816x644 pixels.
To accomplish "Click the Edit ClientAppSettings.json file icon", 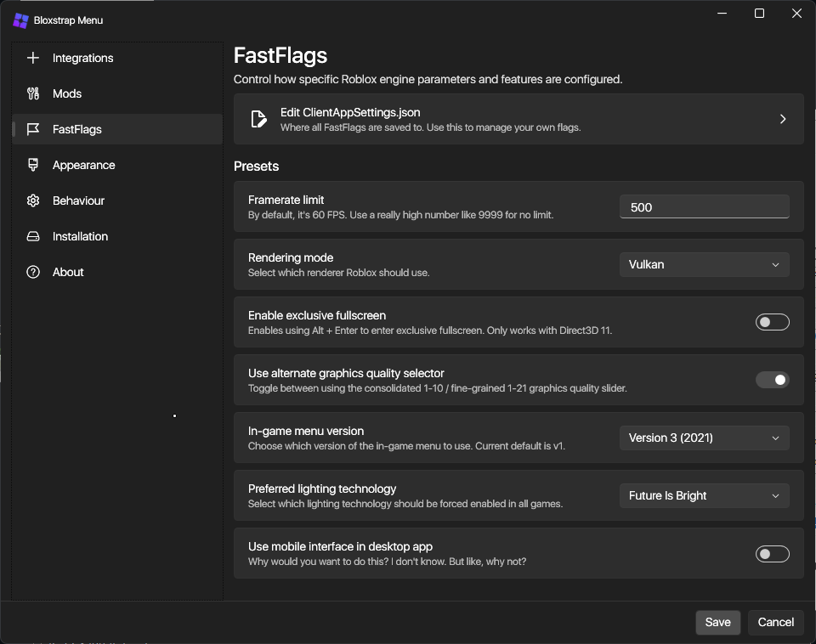I will [258, 119].
